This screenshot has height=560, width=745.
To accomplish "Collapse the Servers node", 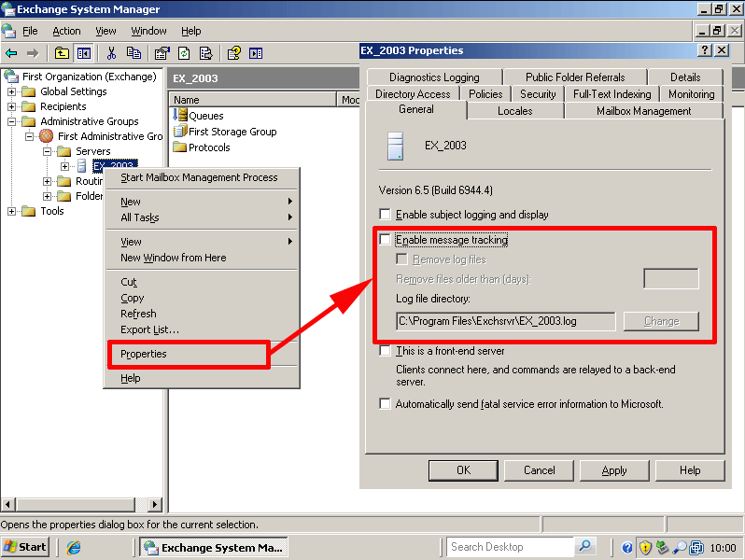I will click(x=47, y=151).
